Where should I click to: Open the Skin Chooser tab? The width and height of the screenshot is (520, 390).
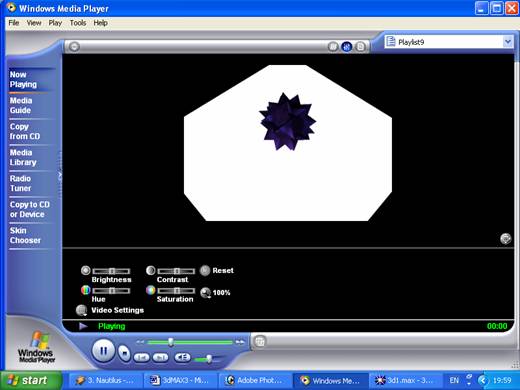pos(25,235)
